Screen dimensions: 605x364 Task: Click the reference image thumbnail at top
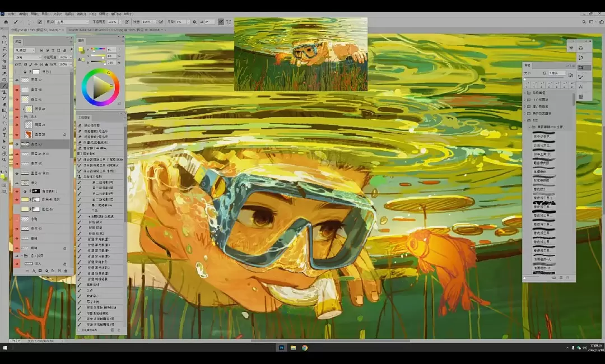point(301,54)
